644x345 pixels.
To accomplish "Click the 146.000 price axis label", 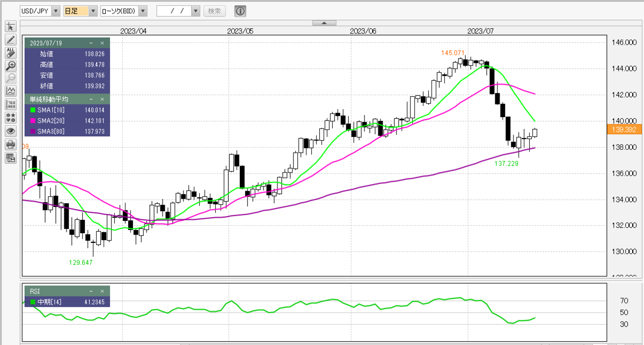I will click(x=624, y=42).
